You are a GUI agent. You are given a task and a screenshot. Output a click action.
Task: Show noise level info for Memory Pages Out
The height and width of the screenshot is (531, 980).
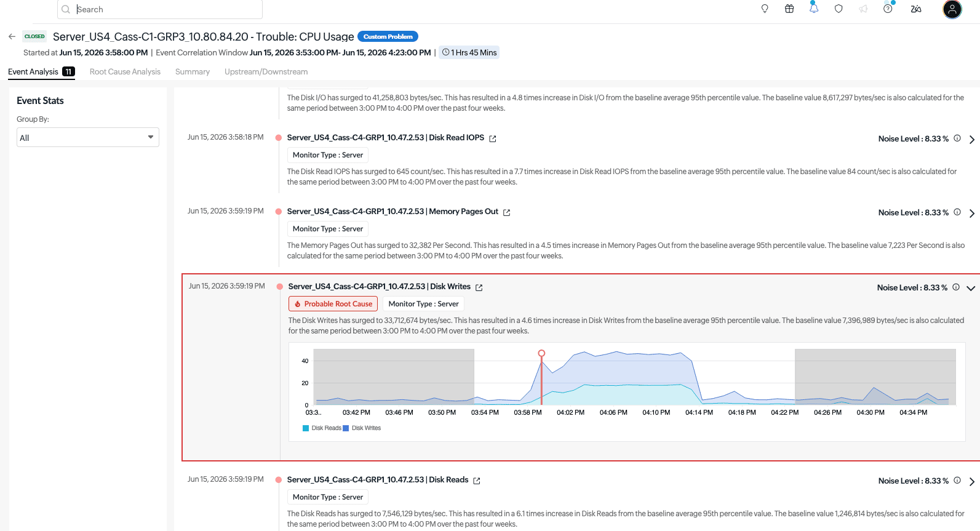pos(957,212)
